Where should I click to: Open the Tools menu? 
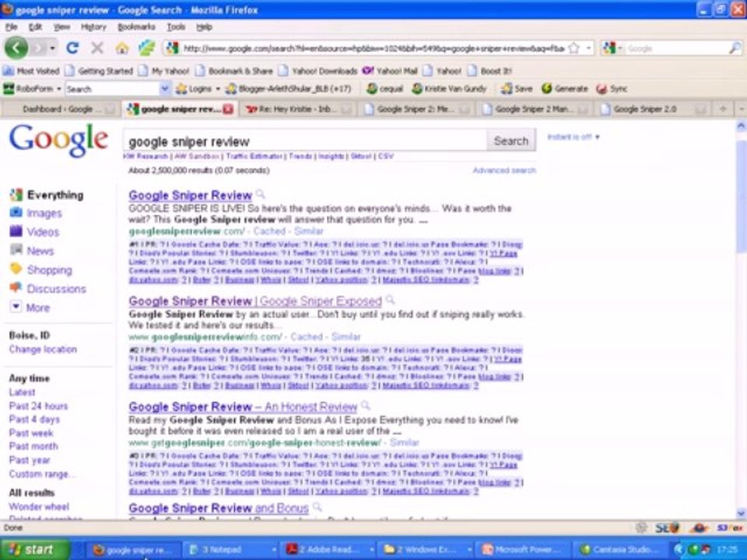click(176, 26)
